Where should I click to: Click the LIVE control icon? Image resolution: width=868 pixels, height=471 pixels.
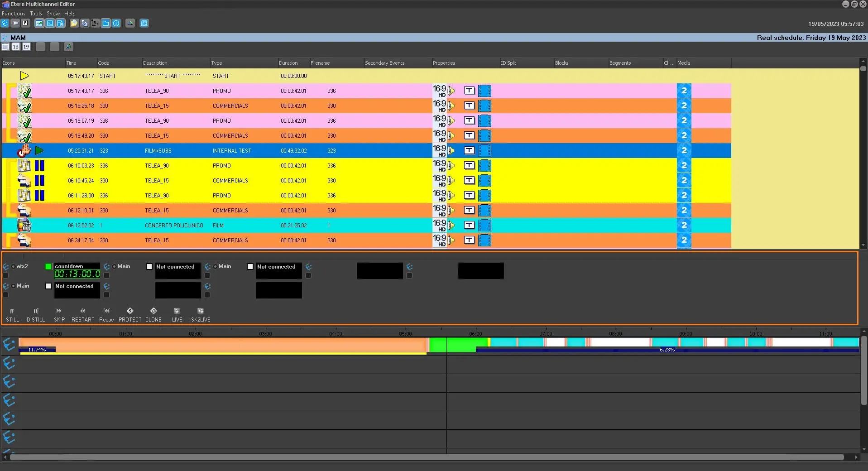177,311
